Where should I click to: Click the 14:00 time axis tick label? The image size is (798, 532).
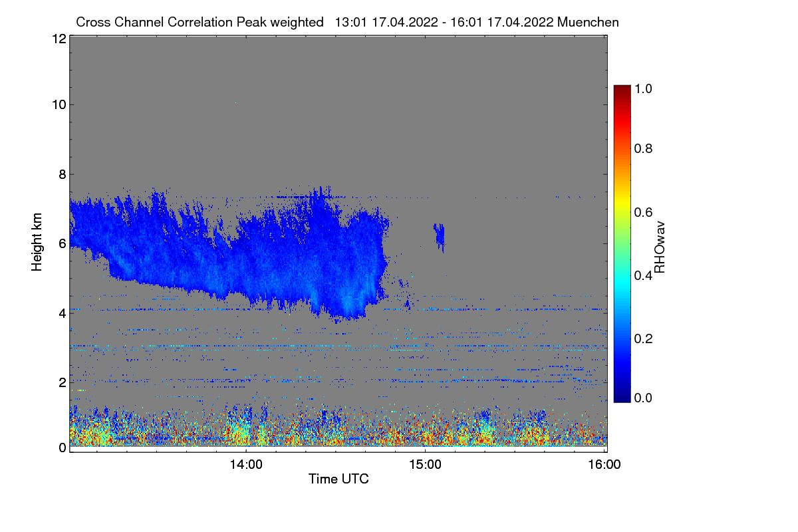pos(246,465)
